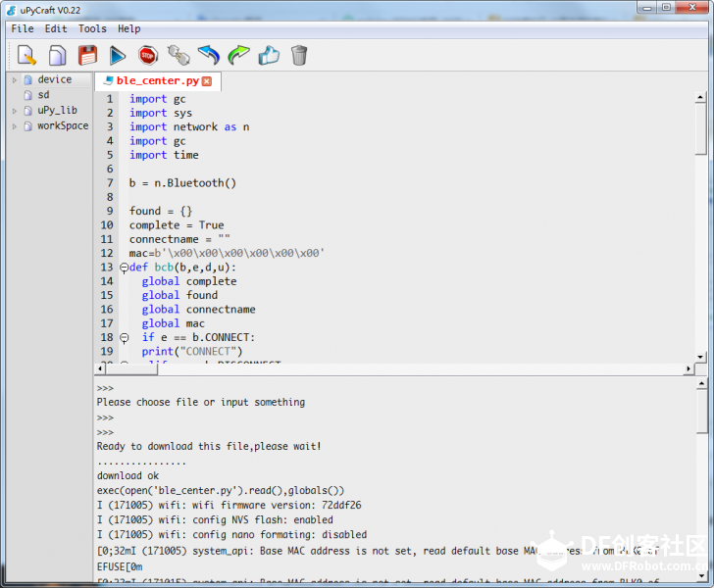Viewport: 714px width, 588px height.
Task: Select the workSpace folder item
Action: 63,125
